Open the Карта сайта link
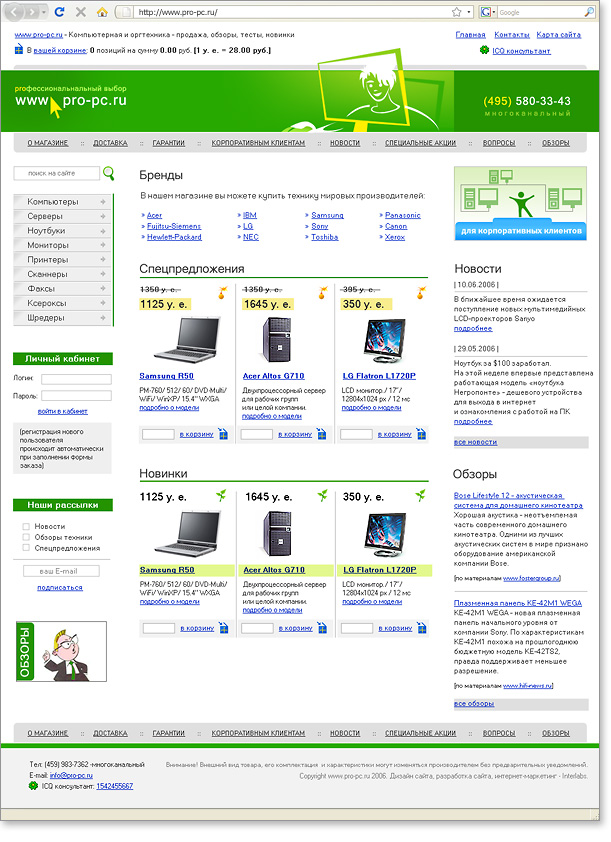 (558, 34)
